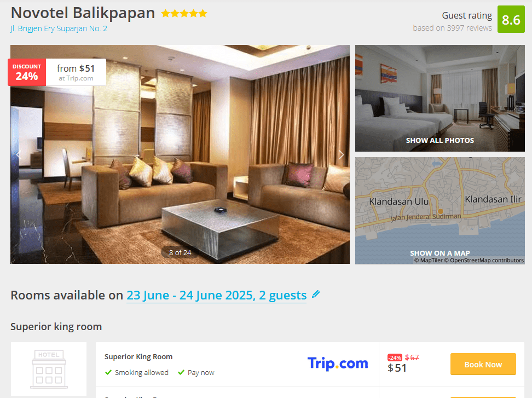Click the 8.6 guest rating badge

[x=511, y=19]
